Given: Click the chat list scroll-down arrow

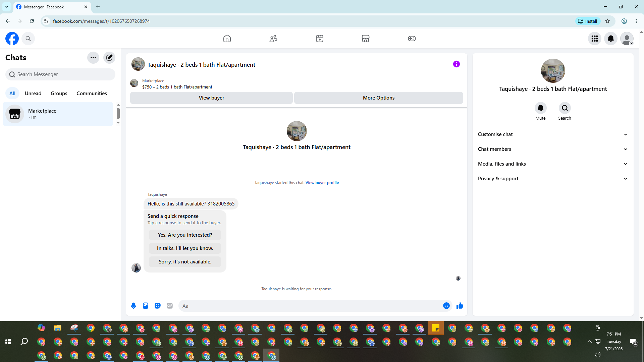Looking at the screenshot, I should coord(118,123).
